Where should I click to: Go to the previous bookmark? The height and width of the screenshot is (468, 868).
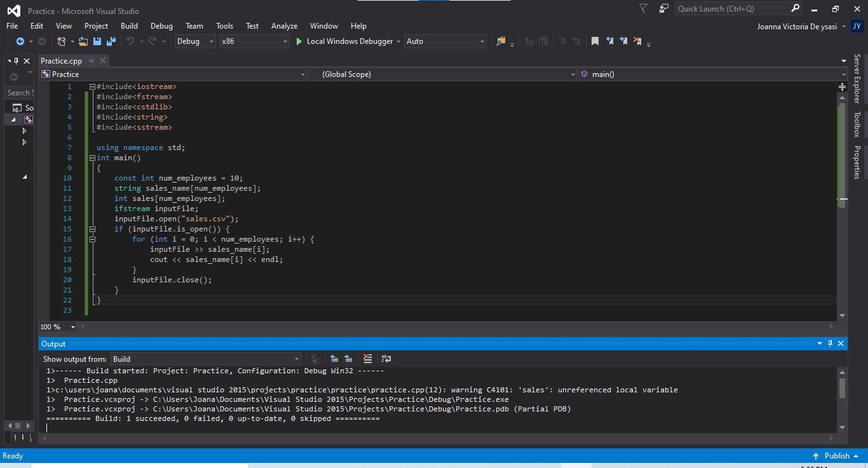[x=609, y=41]
